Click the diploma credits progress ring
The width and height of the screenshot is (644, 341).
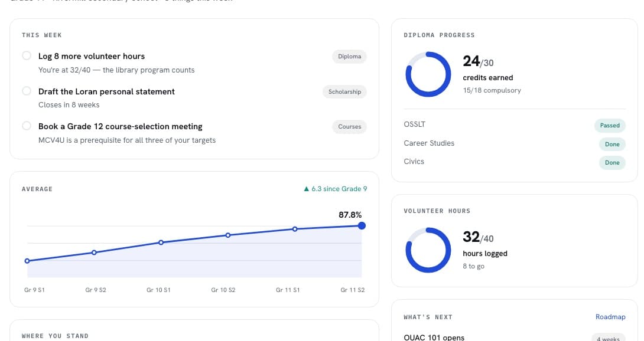(428, 74)
